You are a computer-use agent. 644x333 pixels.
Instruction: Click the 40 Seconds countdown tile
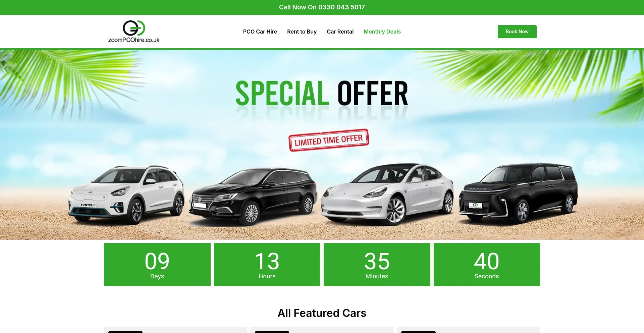(487, 265)
